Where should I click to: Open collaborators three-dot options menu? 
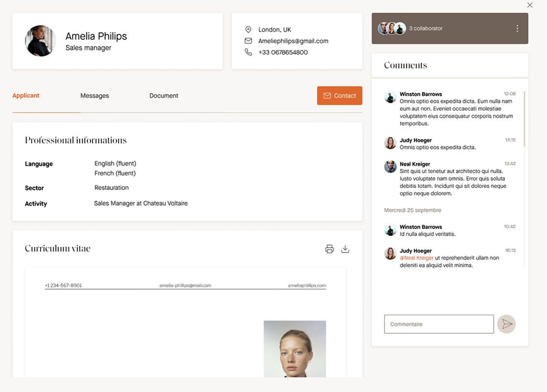click(x=517, y=28)
